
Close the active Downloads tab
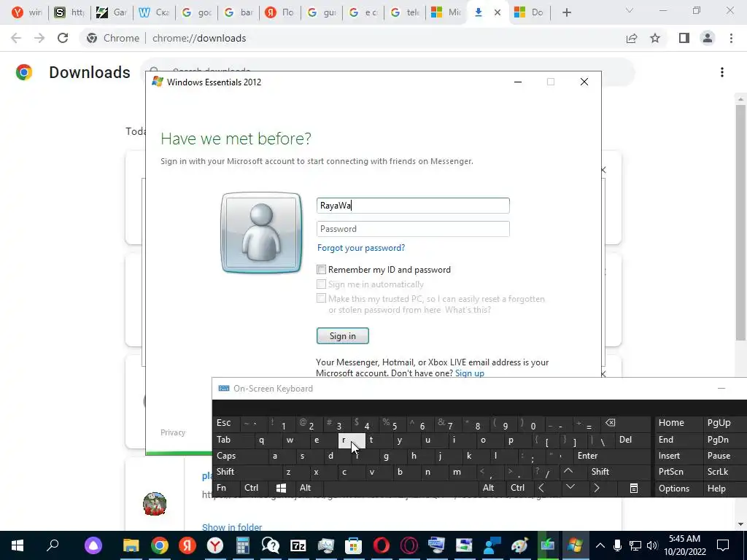(x=498, y=12)
